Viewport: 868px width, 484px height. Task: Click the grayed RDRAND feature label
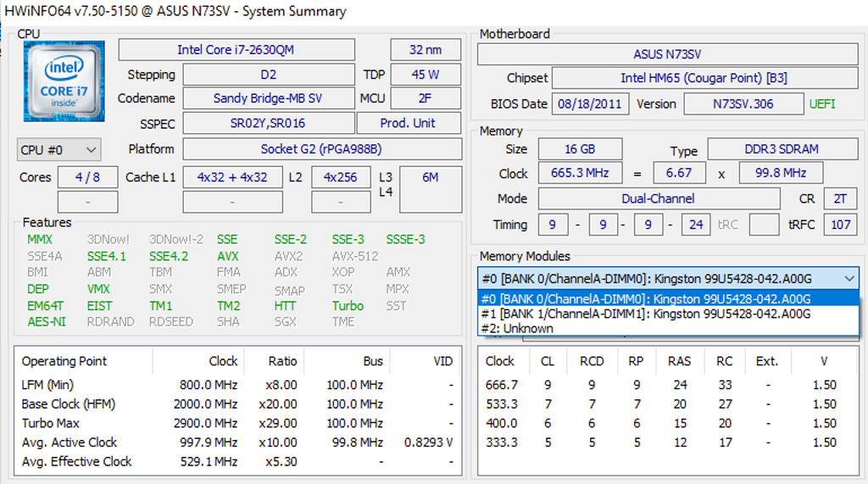[111, 322]
